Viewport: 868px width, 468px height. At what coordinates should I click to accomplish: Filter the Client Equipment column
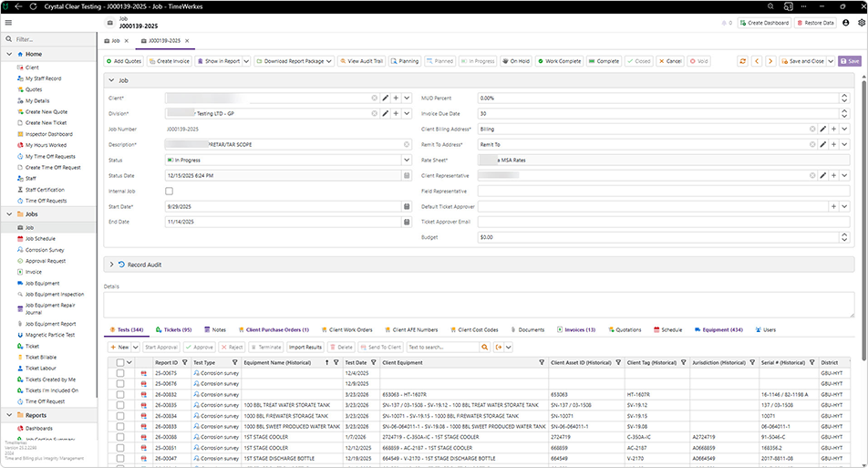tap(542, 363)
